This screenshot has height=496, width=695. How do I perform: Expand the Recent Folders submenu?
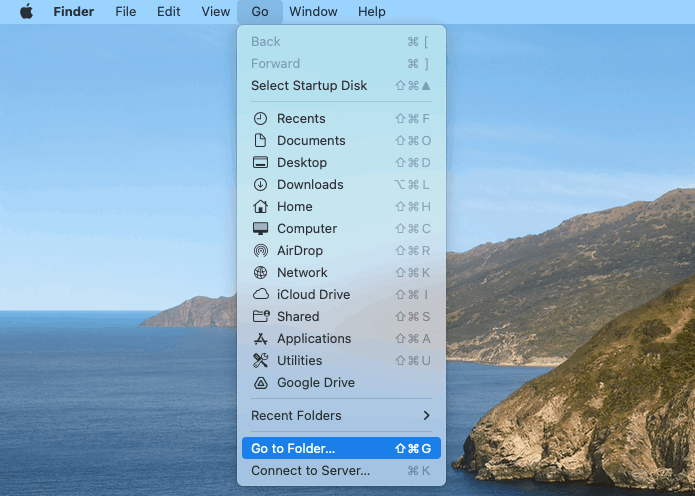point(341,416)
